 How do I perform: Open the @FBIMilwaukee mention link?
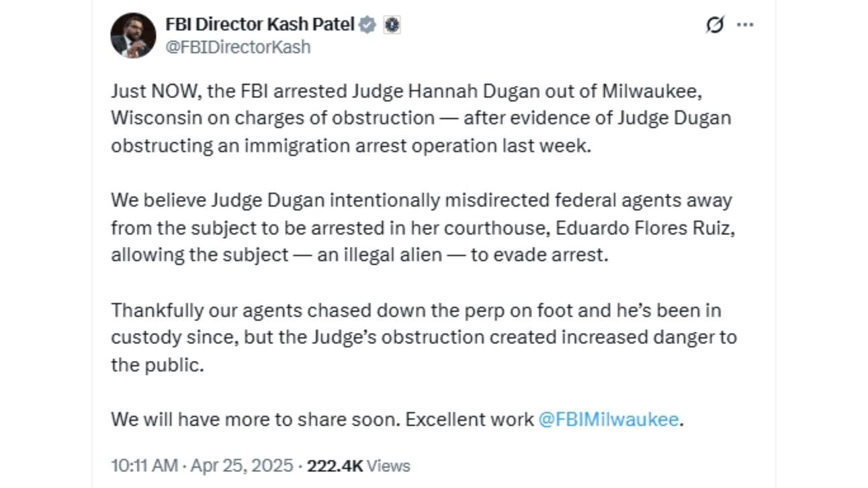[x=609, y=420]
